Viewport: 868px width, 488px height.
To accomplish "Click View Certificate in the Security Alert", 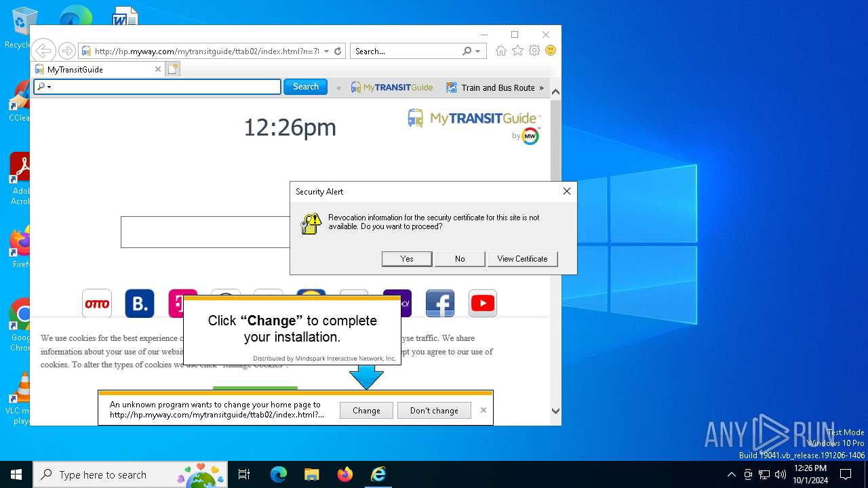I will pyautogui.click(x=522, y=259).
